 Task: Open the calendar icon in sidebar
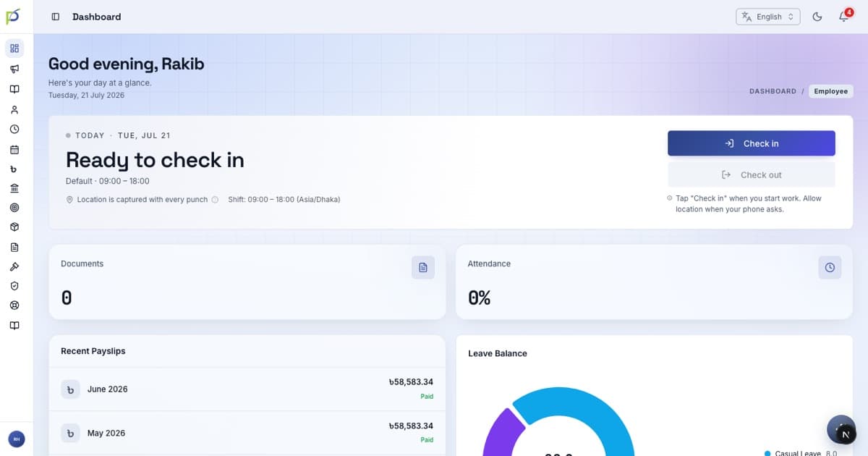point(14,150)
